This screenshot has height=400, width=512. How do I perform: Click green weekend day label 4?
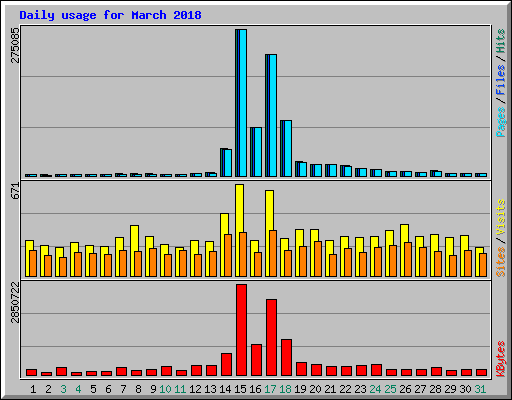pyautogui.click(x=78, y=389)
